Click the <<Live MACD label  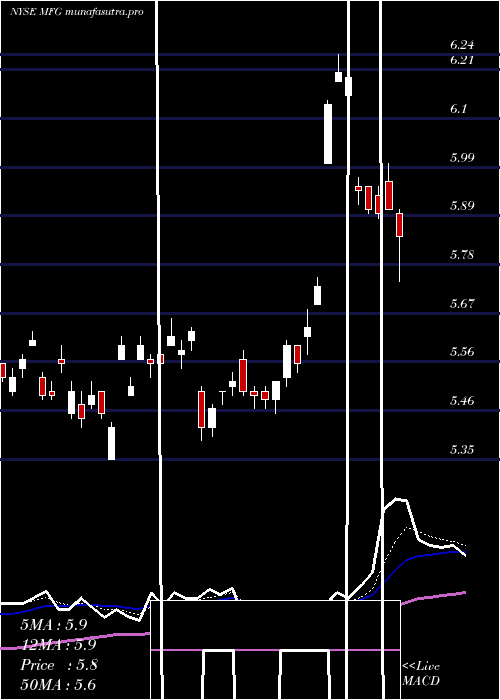pyautogui.click(x=421, y=673)
